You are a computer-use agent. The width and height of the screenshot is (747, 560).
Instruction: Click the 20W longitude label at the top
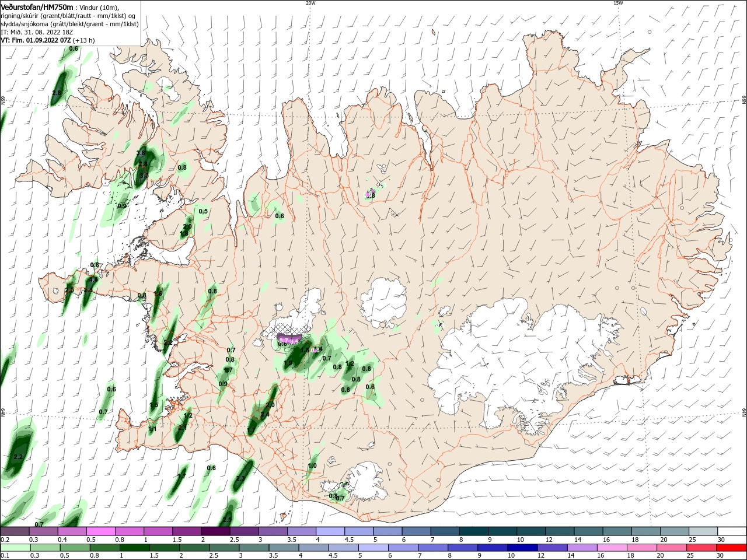310,3
